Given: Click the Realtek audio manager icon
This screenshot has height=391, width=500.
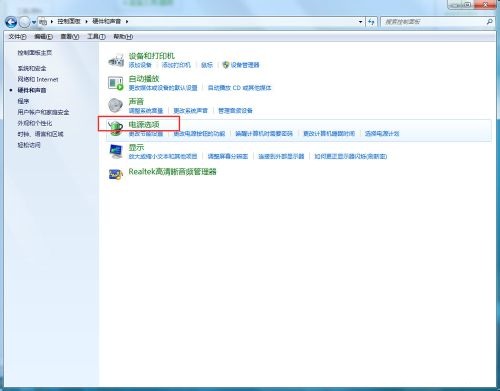Looking at the screenshot, I should [116, 174].
